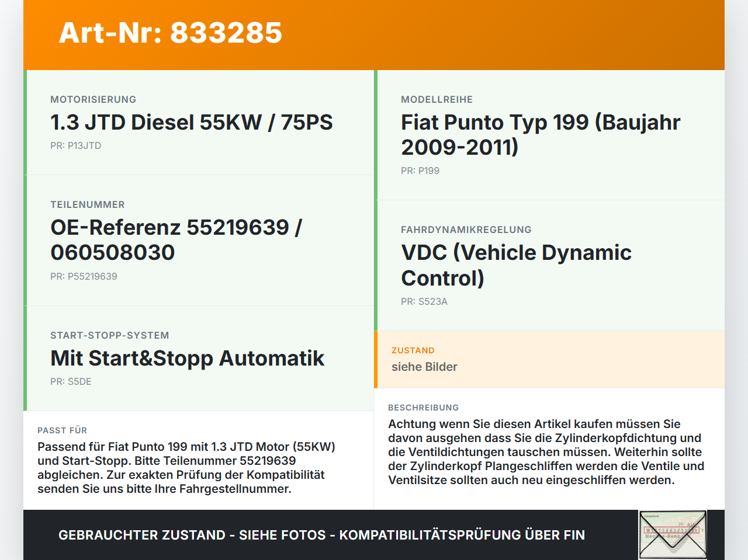Click the PR: S523A code

(x=424, y=301)
